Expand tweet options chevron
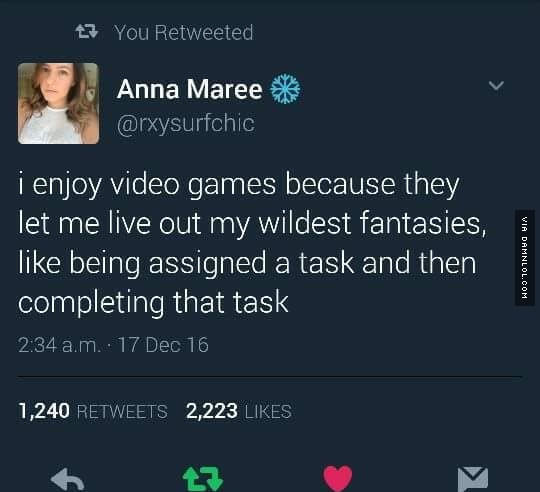 click(496, 85)
